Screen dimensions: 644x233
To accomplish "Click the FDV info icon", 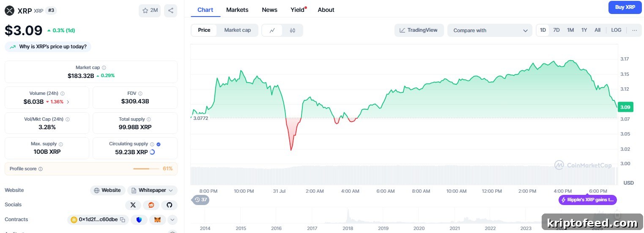I will pyautogui.click(x=140, y=94).
